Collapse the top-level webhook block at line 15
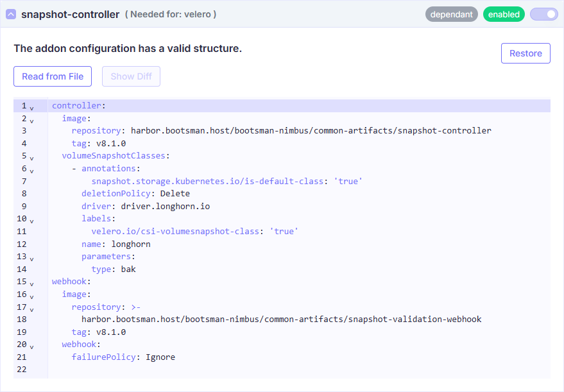This screenshot has width=564, height=392. (32, 283)
